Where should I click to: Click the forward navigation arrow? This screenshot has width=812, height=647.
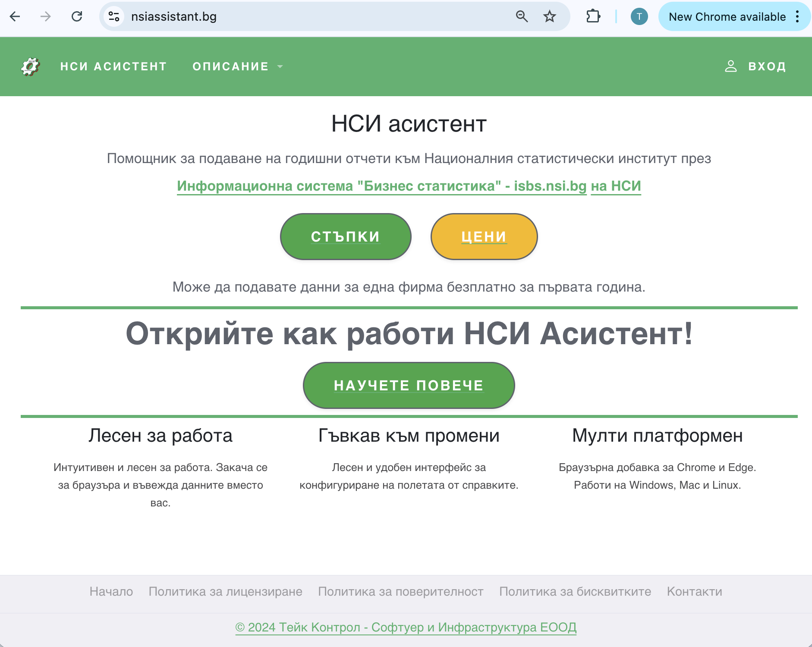(x=45, y=17)
